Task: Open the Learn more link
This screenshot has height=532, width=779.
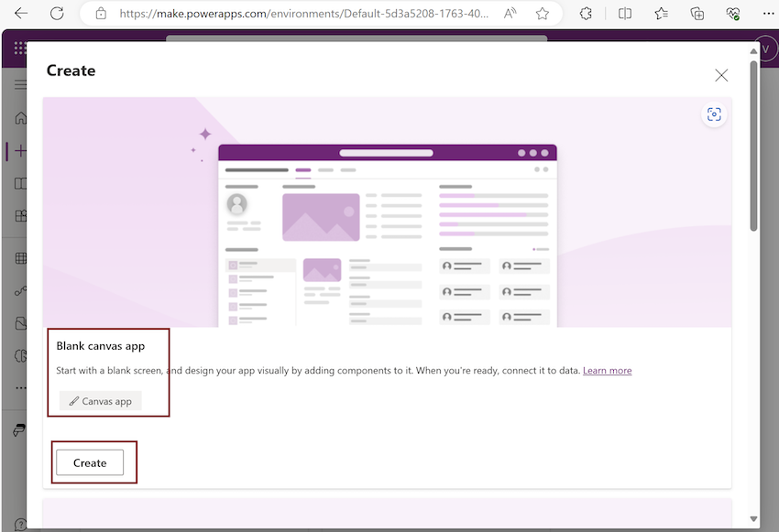Action: click(x=607, y=371)
